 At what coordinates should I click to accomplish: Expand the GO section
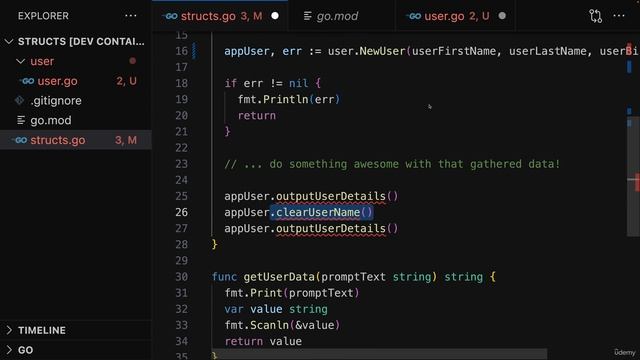tap(9, 350)
